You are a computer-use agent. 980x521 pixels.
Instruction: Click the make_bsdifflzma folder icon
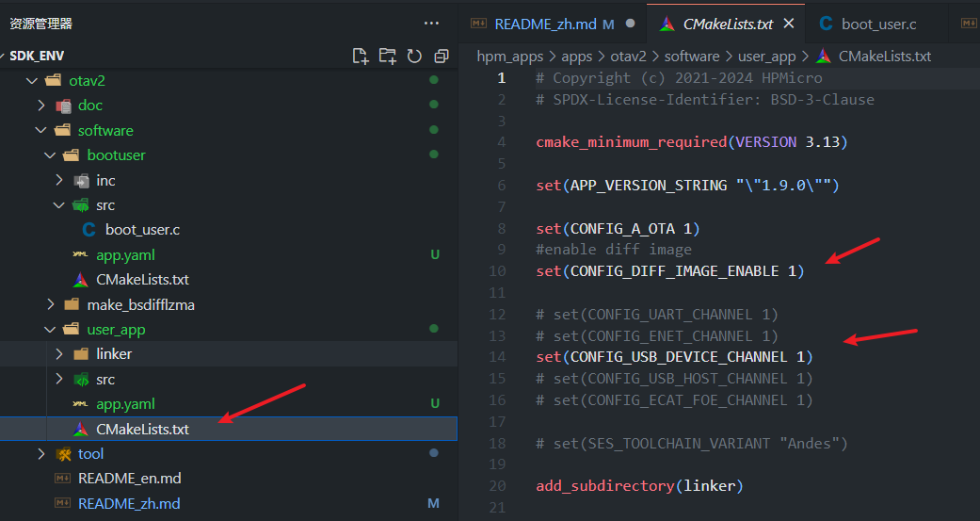(x=72, y=304)
